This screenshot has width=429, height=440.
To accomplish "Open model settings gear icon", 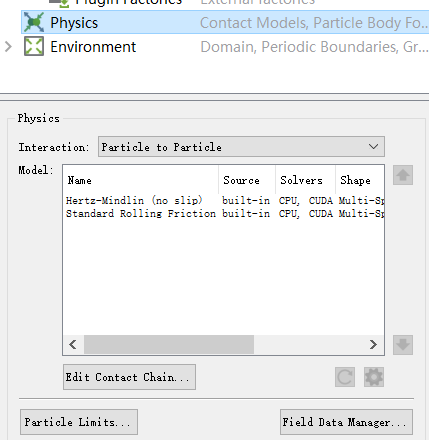I will tap(374, 377).
